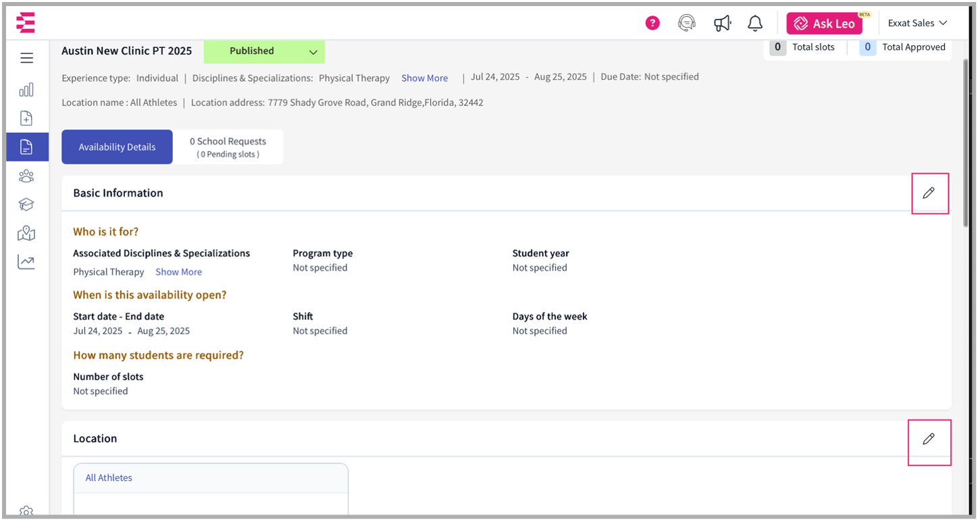
Task: Open the support headset icon
Action: [687, 23]
